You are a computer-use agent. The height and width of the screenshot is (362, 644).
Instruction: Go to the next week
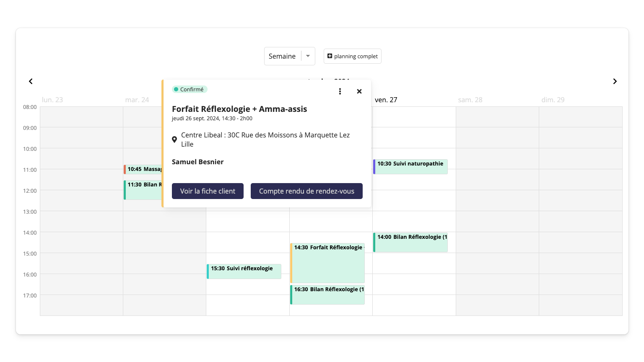tap(615, 81)
